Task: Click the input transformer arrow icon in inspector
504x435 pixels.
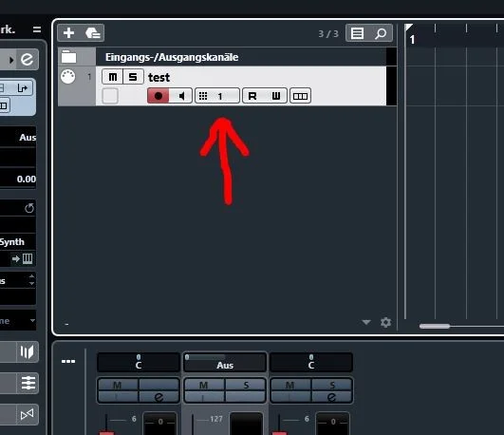Action: pyautogui.click(x=23, y=87)
